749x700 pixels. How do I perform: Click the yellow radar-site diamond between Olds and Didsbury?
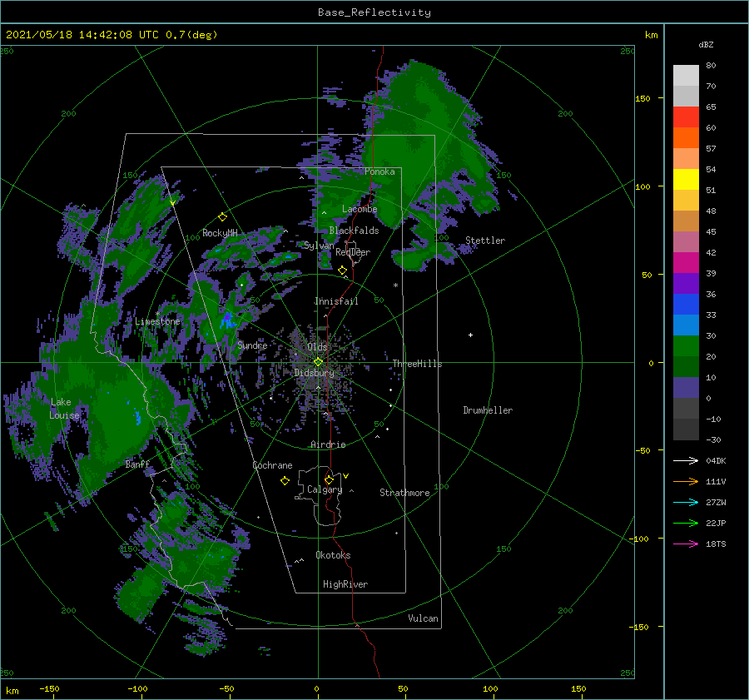[x=318, y=362]
